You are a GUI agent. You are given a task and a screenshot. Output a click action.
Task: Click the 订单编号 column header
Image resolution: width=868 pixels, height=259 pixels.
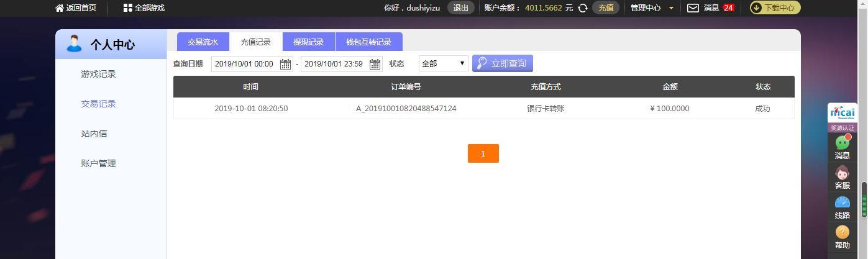tap(406, 87)
